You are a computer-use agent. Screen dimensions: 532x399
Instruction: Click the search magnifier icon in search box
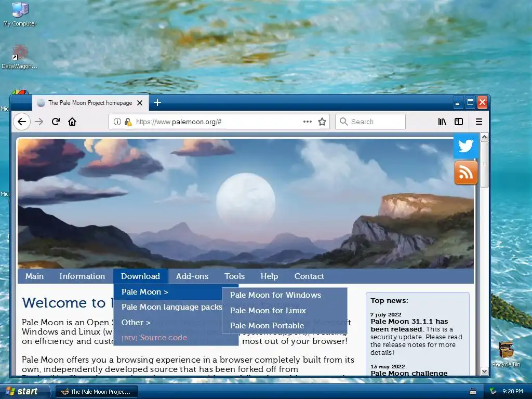click(x=344, y=122)
